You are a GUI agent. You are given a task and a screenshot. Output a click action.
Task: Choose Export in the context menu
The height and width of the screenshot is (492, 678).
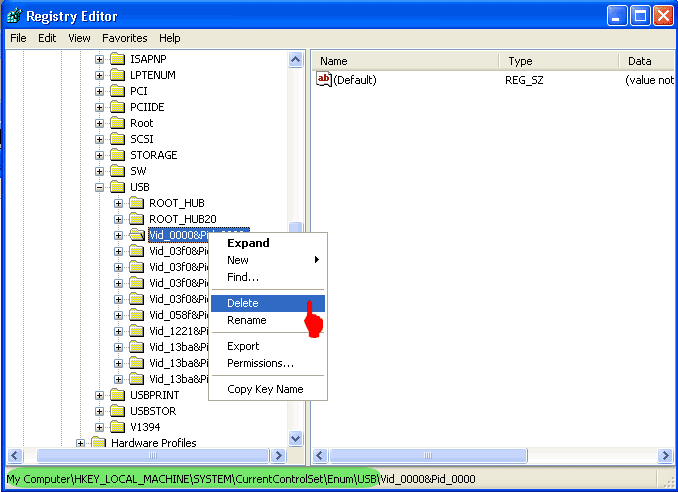click(x=268, y=346)
